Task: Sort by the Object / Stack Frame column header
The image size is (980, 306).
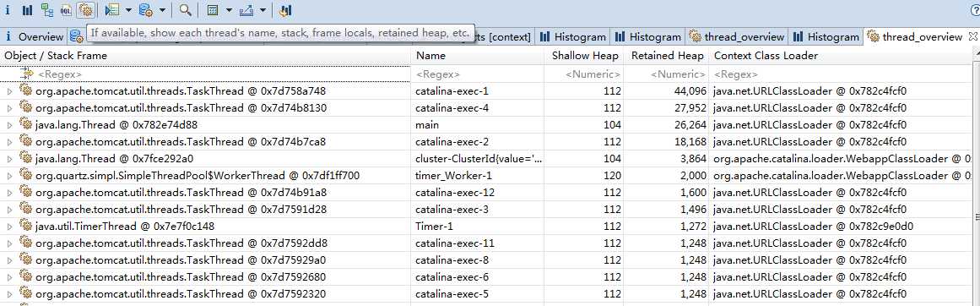Action: (206, 56)
